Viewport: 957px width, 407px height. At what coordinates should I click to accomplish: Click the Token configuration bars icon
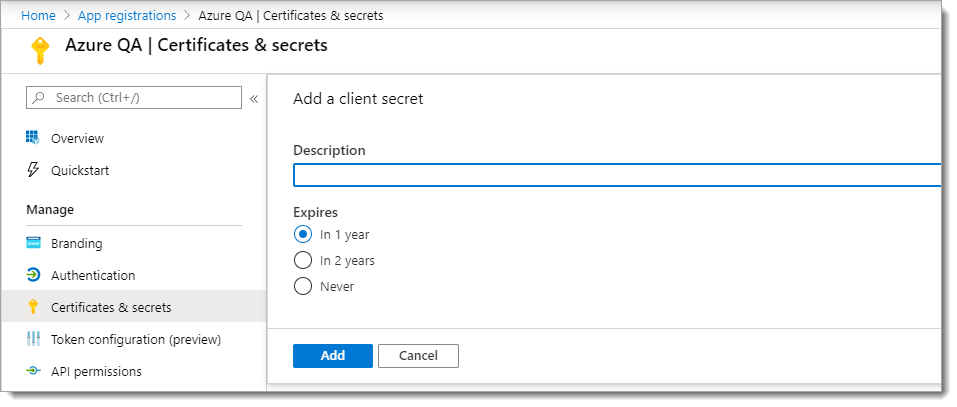coord(33,339)
